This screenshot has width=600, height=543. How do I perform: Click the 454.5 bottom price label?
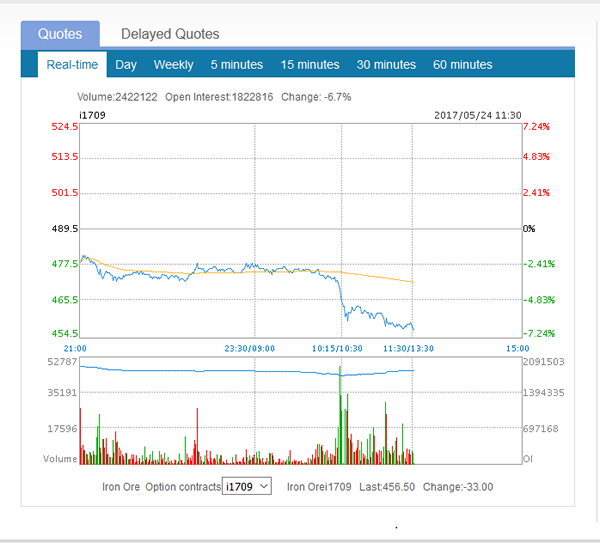point(64,334)
